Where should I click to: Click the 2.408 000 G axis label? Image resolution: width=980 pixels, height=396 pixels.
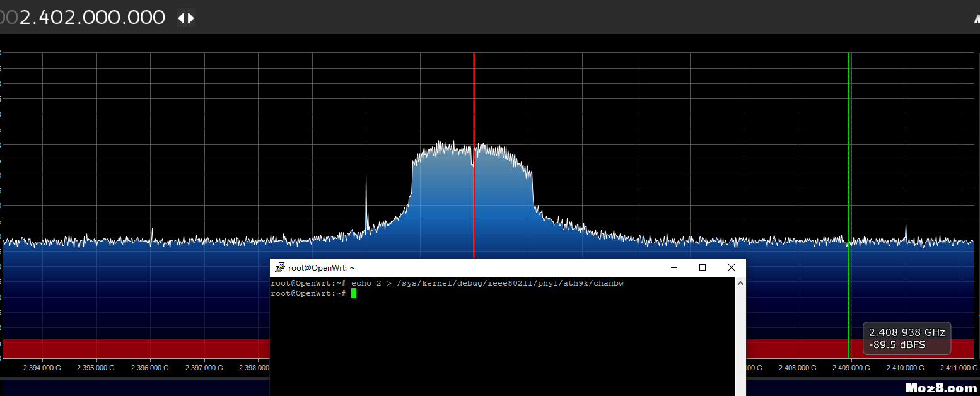tap(798, 368)
